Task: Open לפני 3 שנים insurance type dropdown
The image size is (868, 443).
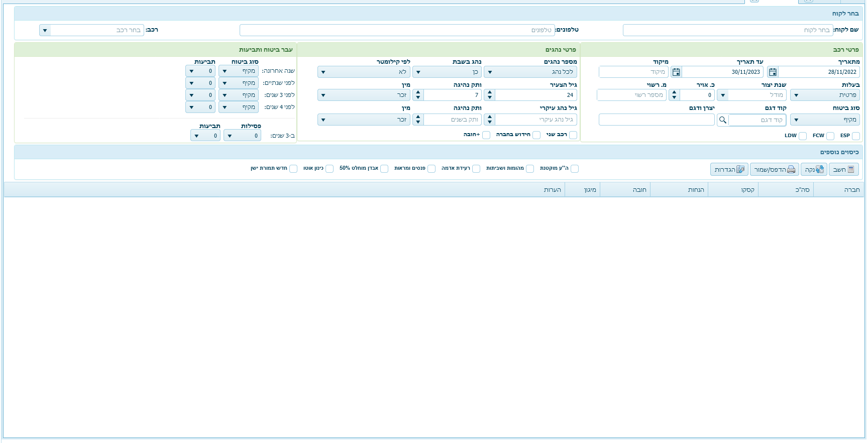Action: tap(239, 95)
